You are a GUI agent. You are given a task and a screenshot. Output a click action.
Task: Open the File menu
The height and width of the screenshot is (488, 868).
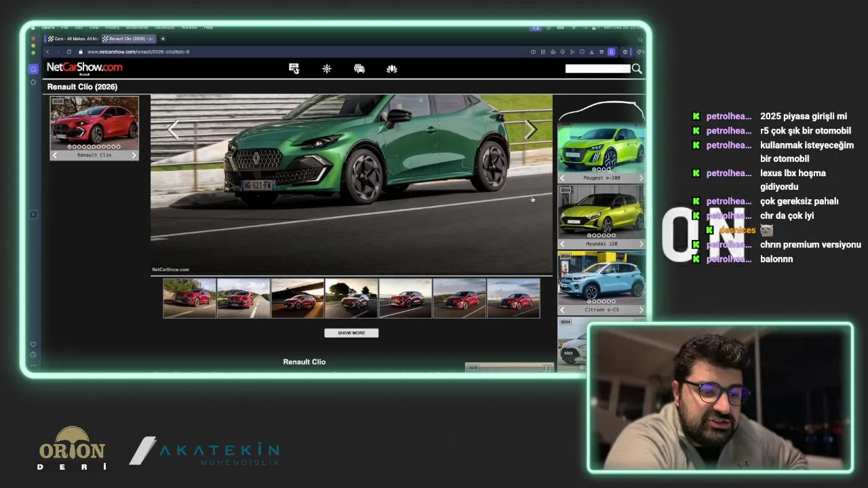[64, 27]
